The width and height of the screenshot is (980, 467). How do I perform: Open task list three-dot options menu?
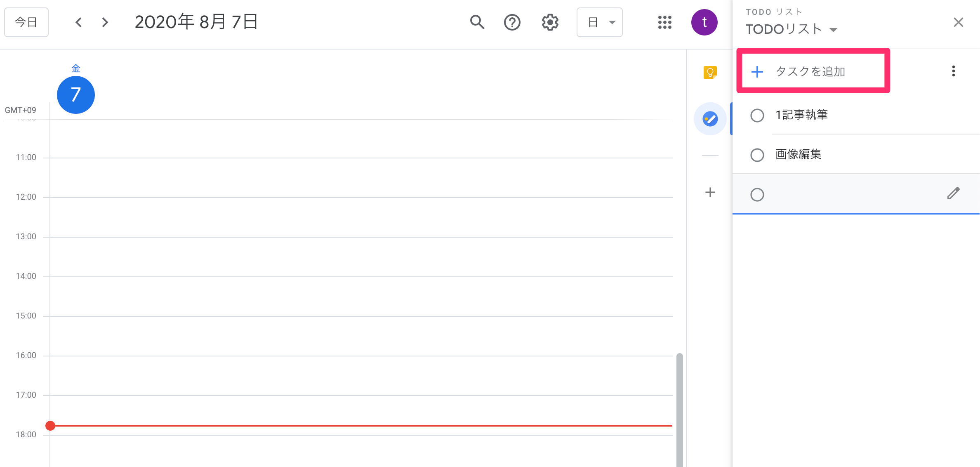[954, 71]
